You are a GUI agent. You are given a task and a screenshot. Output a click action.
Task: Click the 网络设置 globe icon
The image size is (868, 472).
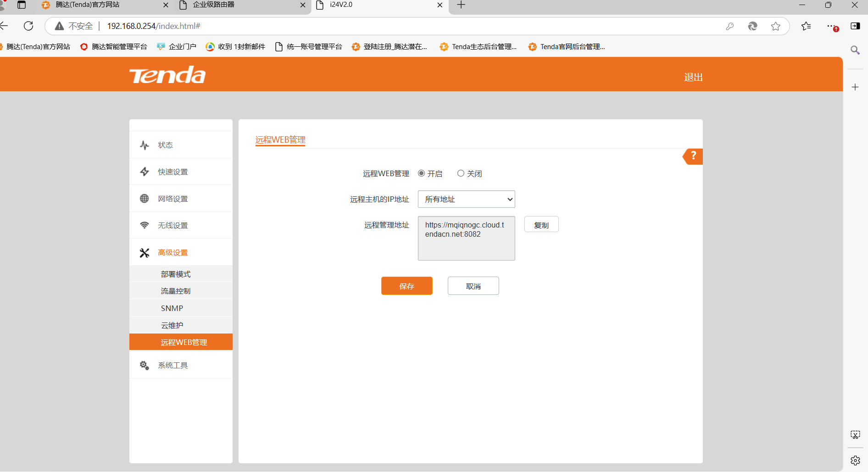coord(145,198)
